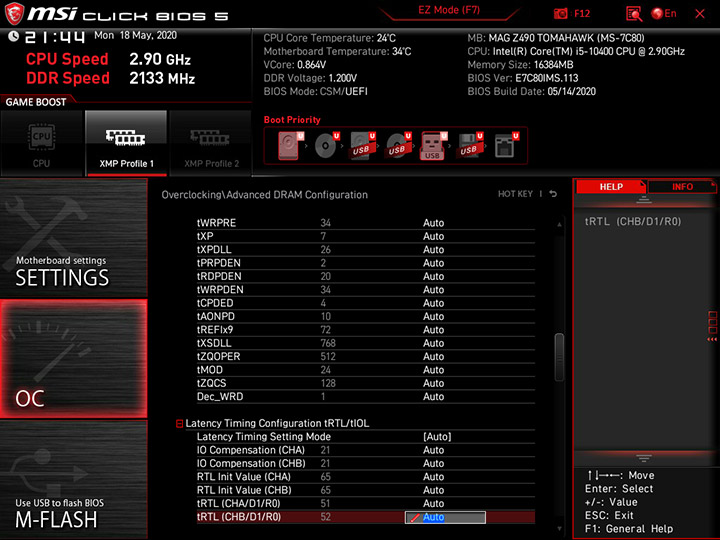Select the hard disk boot priority device
Viewport: 720px width, 540px height.
291,146
